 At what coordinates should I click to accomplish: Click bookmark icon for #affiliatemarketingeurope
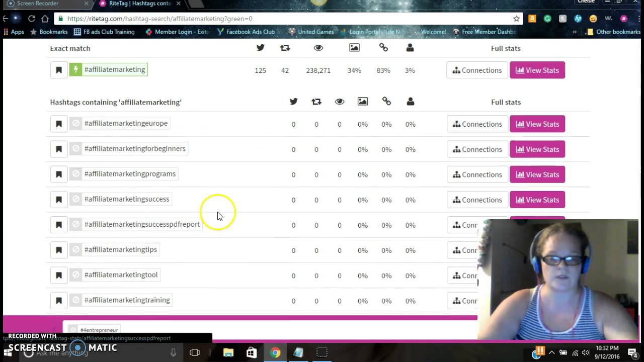coord(59,124)
